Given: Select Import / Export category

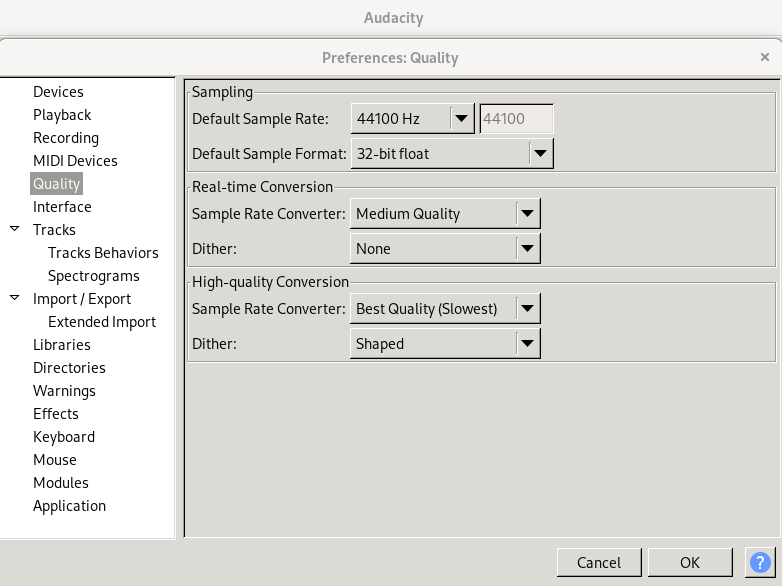Looking at the screenshot, I should [82, 299].
